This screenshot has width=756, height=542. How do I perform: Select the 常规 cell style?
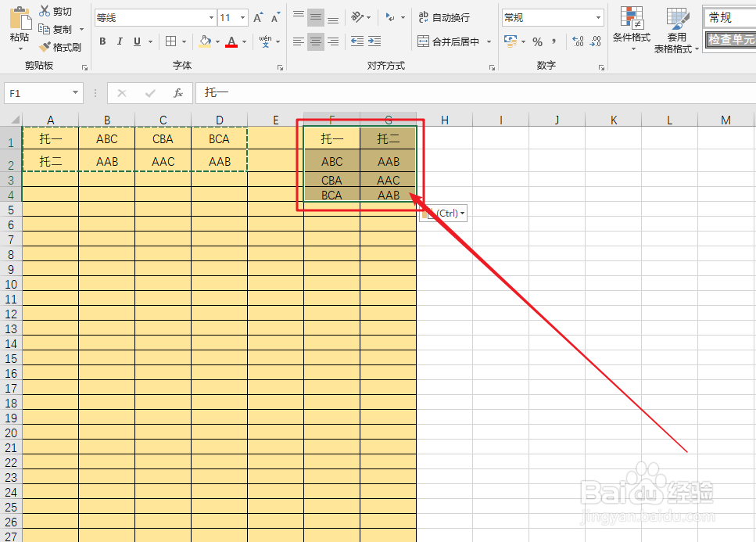730,18
